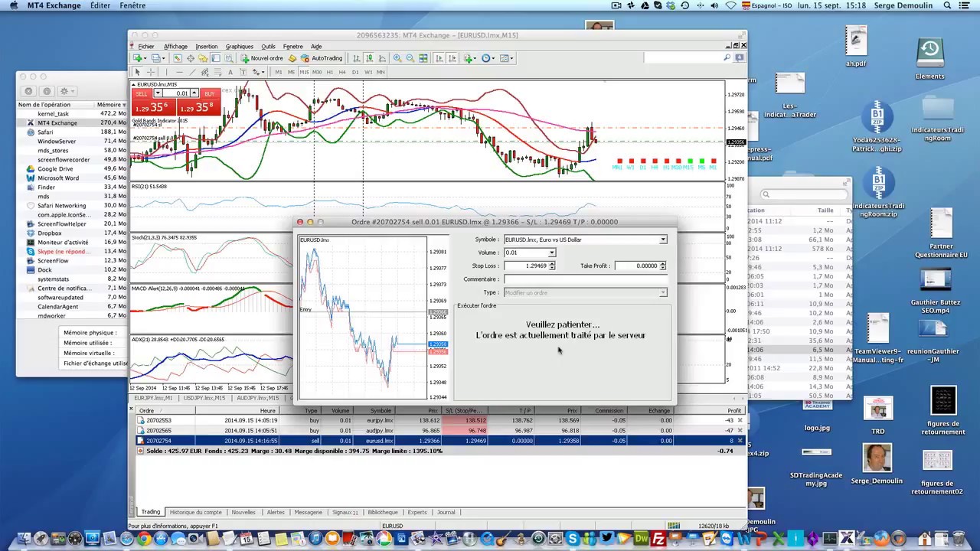
Task: Switch chart to M5 timeframe
Action: pyautogui.click(x=291, y=72)
